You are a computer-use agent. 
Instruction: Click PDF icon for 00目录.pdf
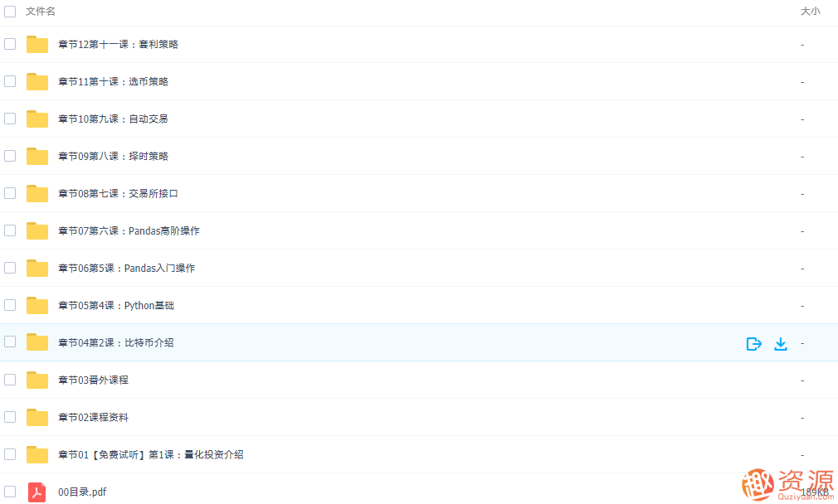click(37, 492)
